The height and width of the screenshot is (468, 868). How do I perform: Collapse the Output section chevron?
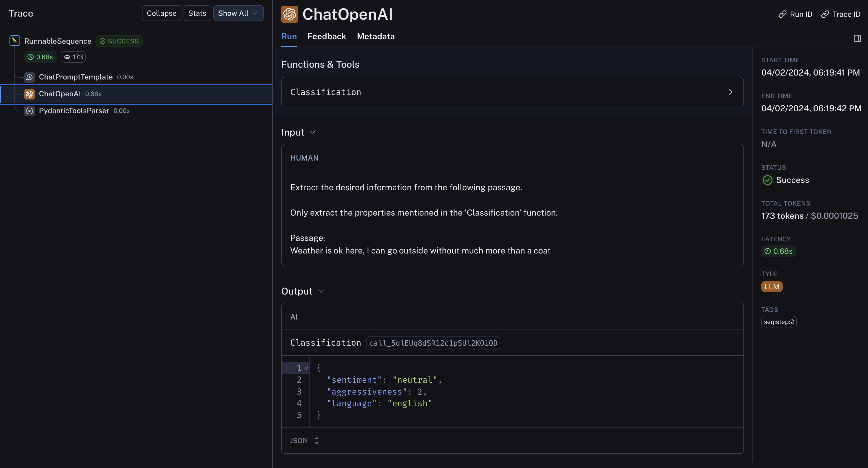click(x=321, y=291)
